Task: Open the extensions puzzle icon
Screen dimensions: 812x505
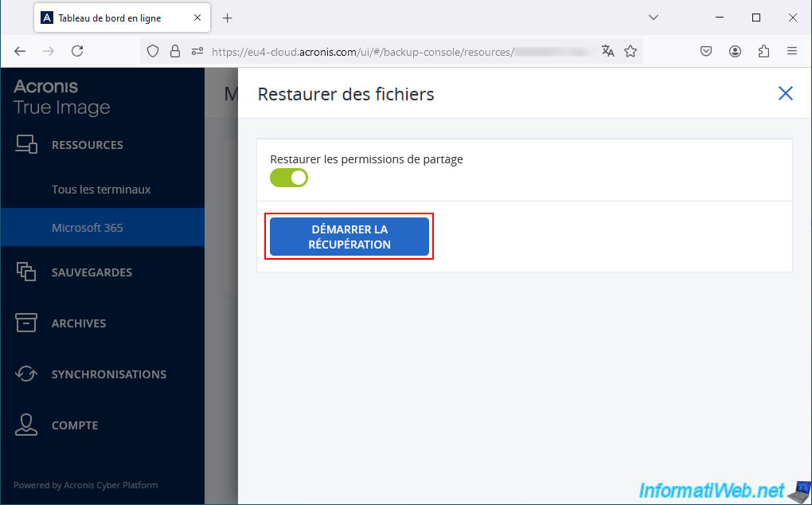Action: (763, 51)
